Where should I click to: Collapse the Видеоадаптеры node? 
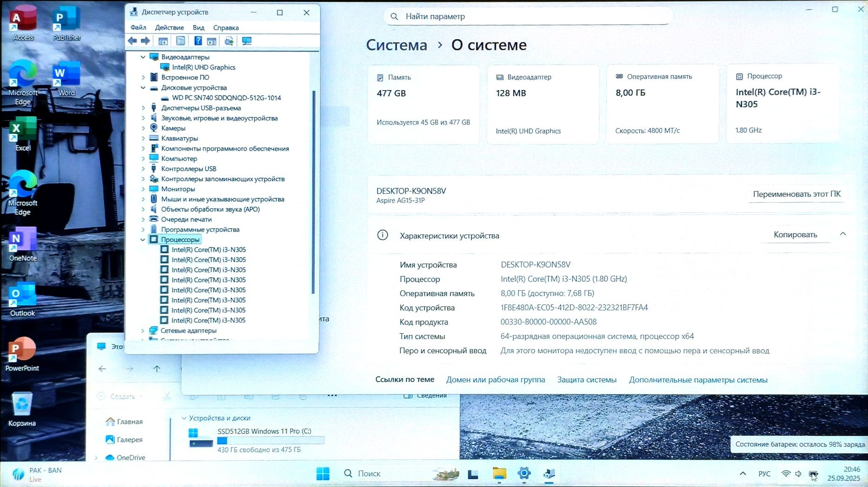click(x=143, y=57)
